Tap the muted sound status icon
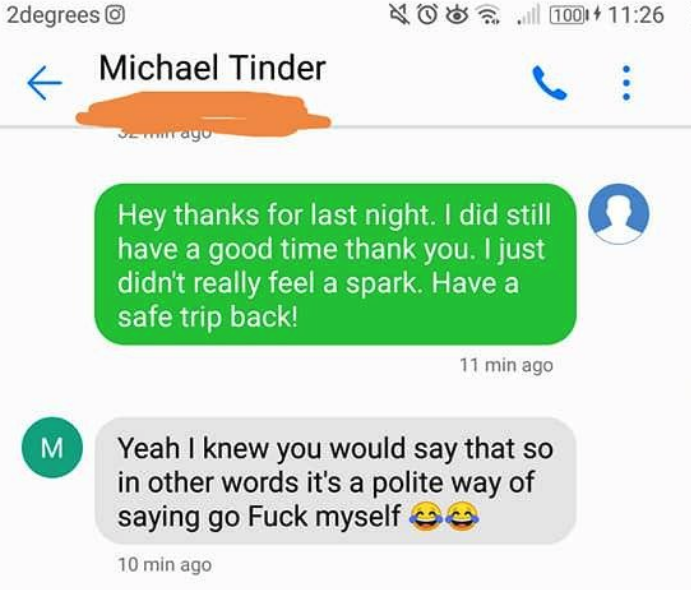Screen dimensions: 691x590 (399, 15)
